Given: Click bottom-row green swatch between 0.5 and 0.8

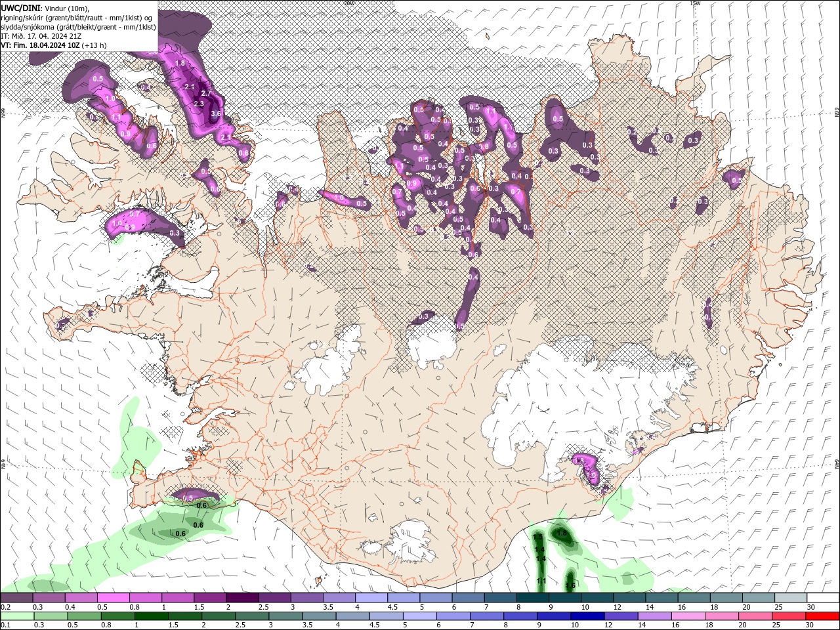Looking at the screenshot, I should coord(84,616).
